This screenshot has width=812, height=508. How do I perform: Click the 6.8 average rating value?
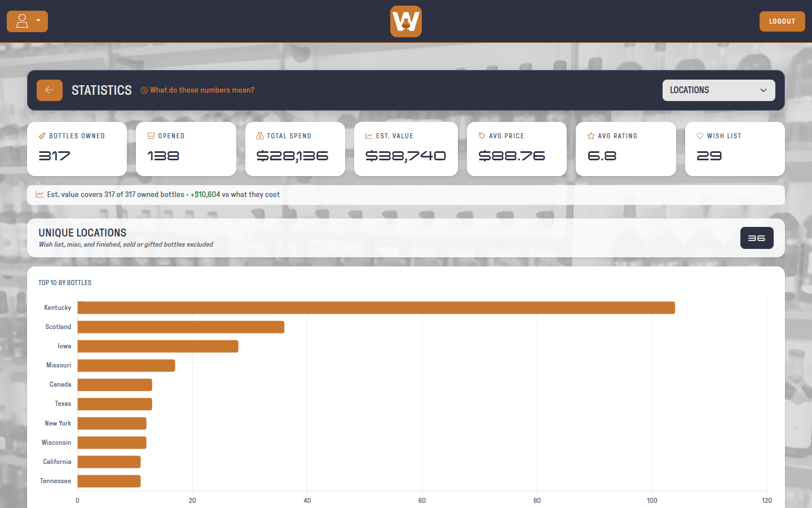coord(602,156)
